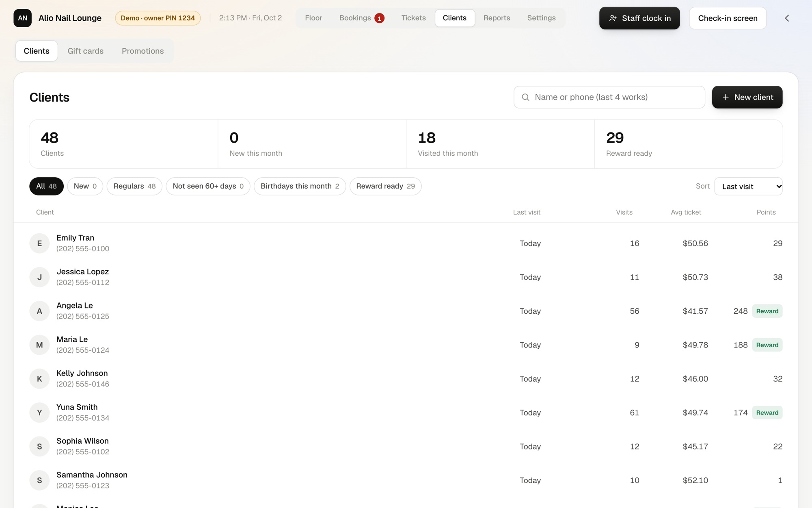
Task: Open the Promotions tab
Action: pos(143,51)
